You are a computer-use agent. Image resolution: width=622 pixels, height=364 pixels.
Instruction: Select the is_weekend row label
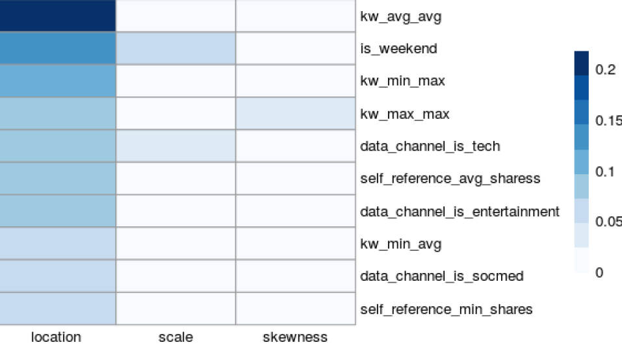tap(398, 49)
